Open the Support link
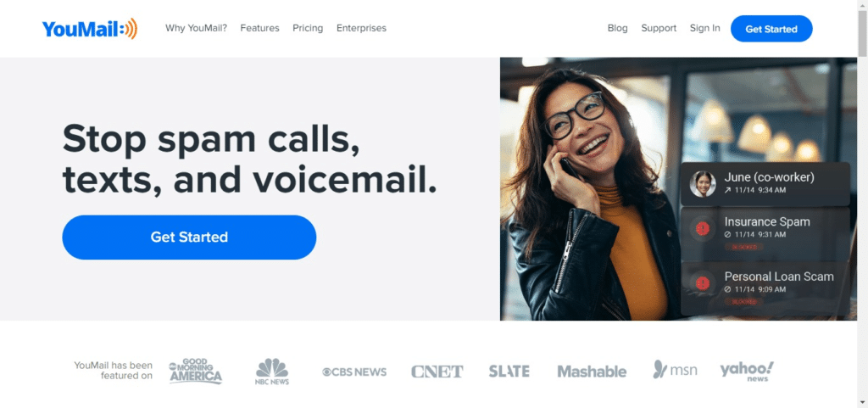The image size is (868, 408). pyautogui.click(x=659, y=28)
